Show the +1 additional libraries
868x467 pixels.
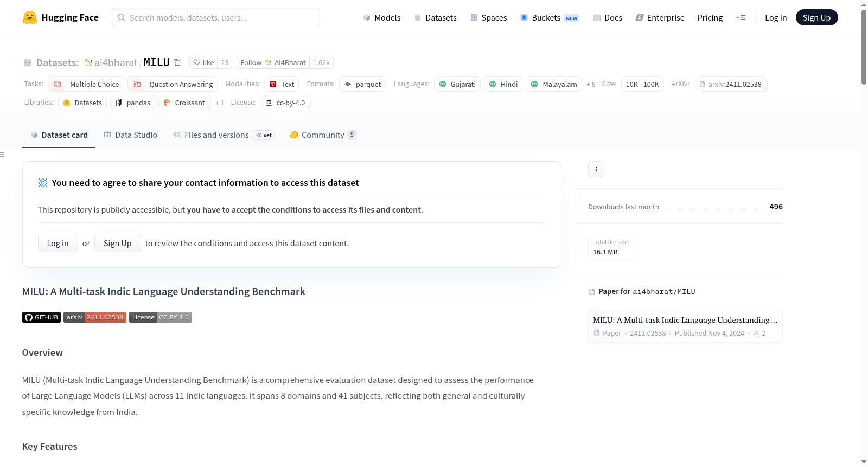(x=220, y=103)
